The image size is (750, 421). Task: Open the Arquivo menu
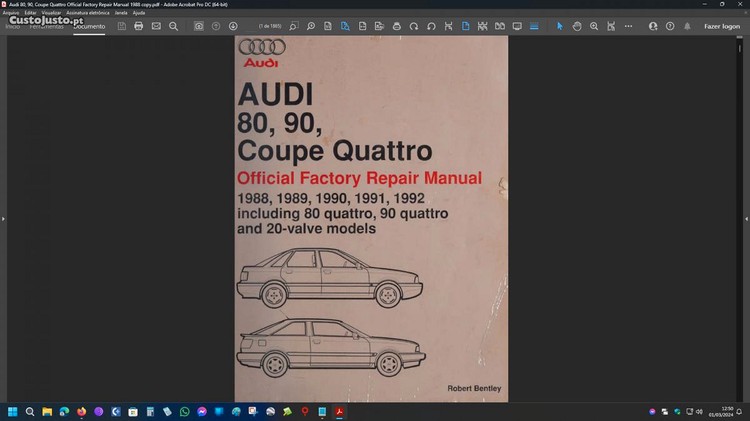click(x=11, y=12)
